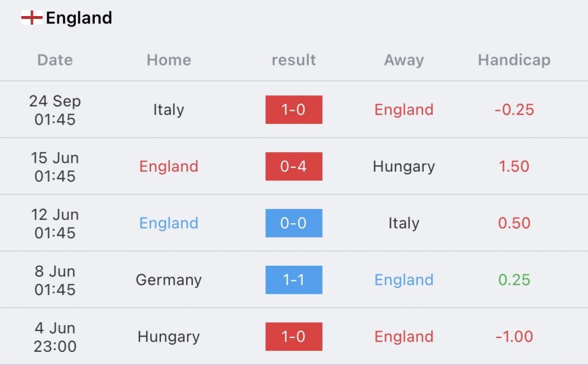The height and width of the screenshot is (365, 588).
Task: Select the Away column header
Action: point(404,60)
